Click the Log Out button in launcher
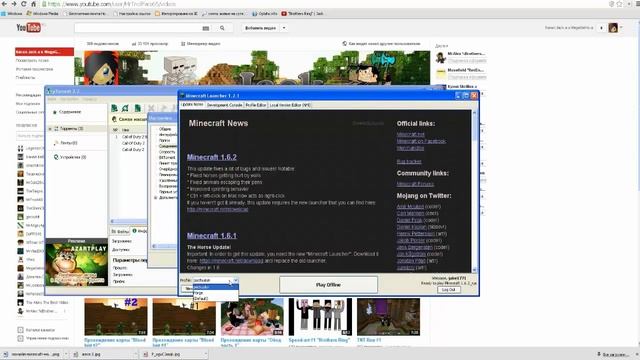Viewport: 640px width, 360px height. [x=449, y=289]
